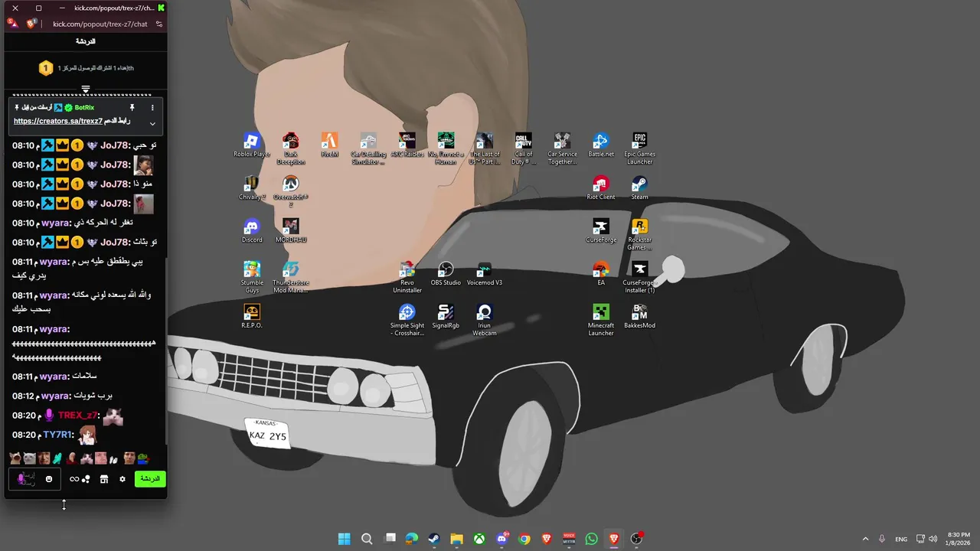Click the infinity icon in chat toolbar

pyautogui.click(x=74, y=479)
